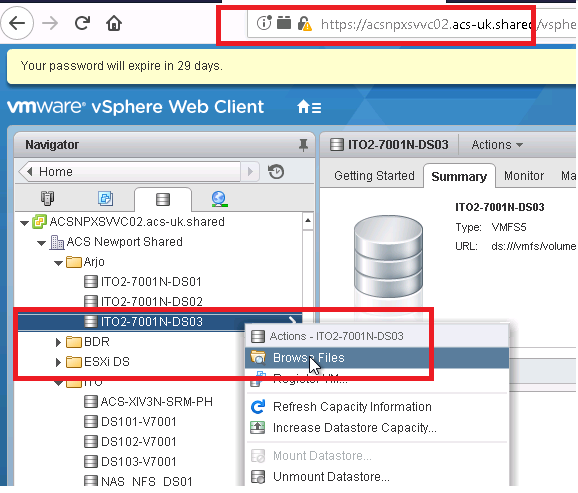This screenshot has height=493, width=578.
Task: Click the VMware vSphere Web Client logo
Action: coord(135,107)
